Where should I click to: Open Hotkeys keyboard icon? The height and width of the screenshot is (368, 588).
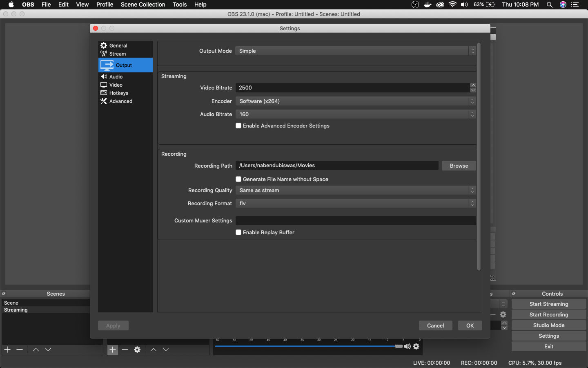point(104,93)
